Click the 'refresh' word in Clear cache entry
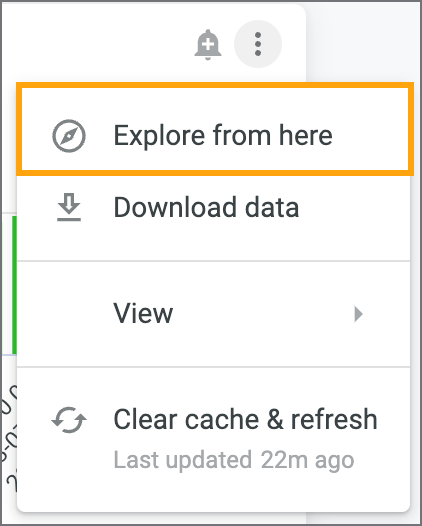 tap(334, 419)
